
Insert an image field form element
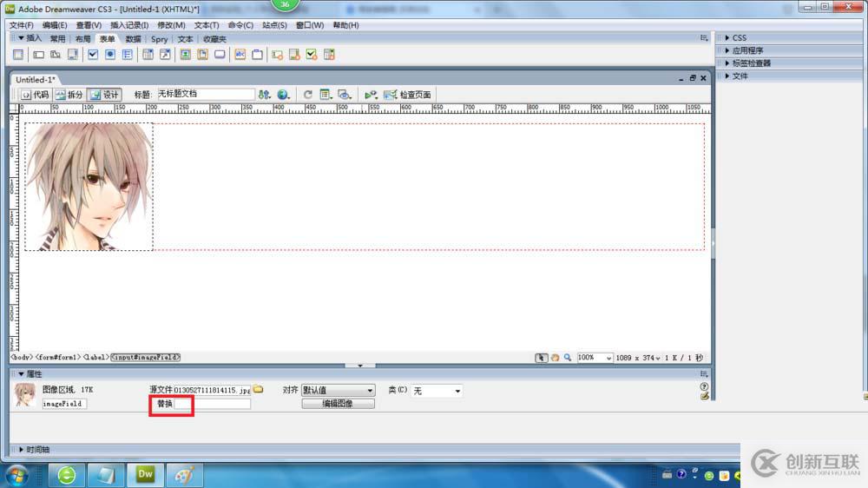pyautogui.click(x=186, y=55)
